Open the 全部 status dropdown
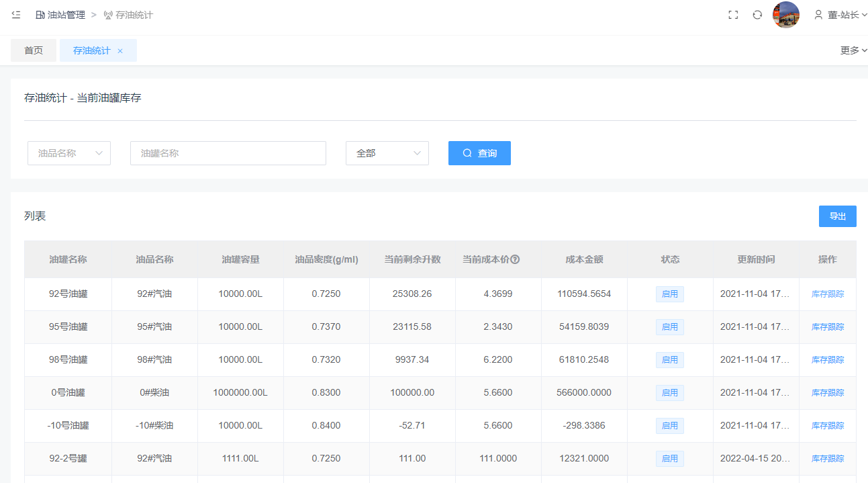The width and height of the screenshot is (868, 483). pyautogui.click(x=387, y=153)
